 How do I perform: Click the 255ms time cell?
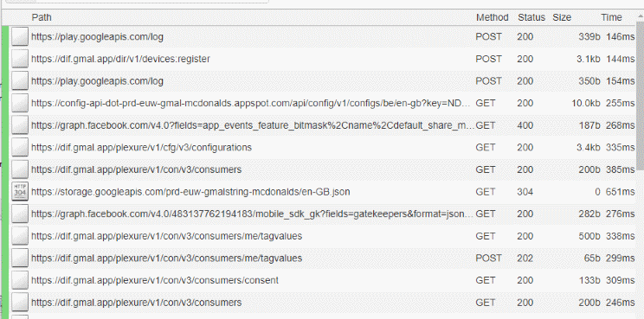click(620, 103)
